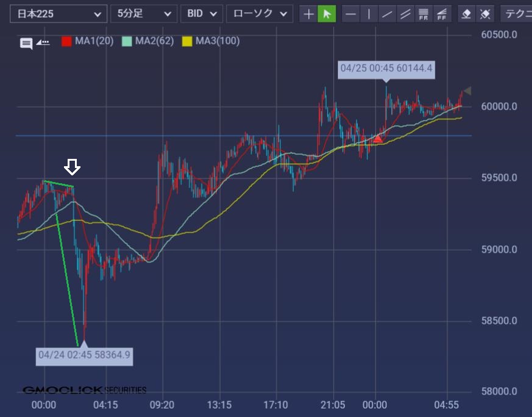The height and width of the screenshot is (417, 532).
Task: Choose the vertical line drawing tool
Action: point(369,14)
